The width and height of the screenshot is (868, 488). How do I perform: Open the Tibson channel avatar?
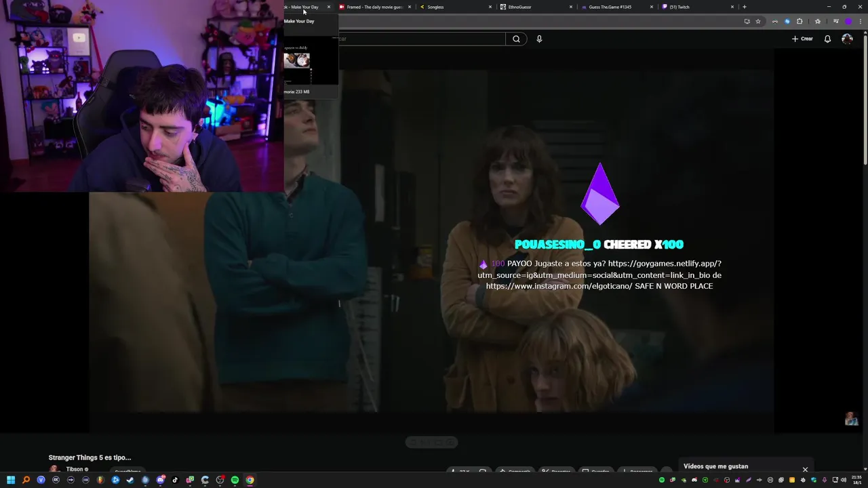tap(54, 469)
